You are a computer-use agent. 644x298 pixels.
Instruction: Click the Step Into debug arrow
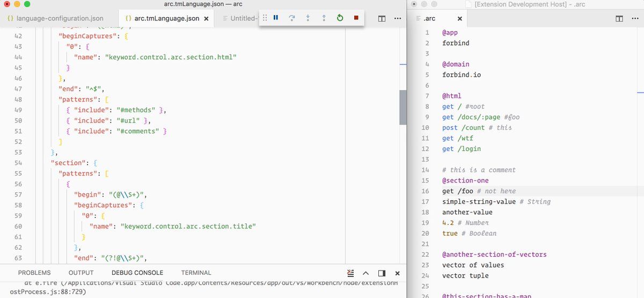pyautogui.click(x=308, y=18)
